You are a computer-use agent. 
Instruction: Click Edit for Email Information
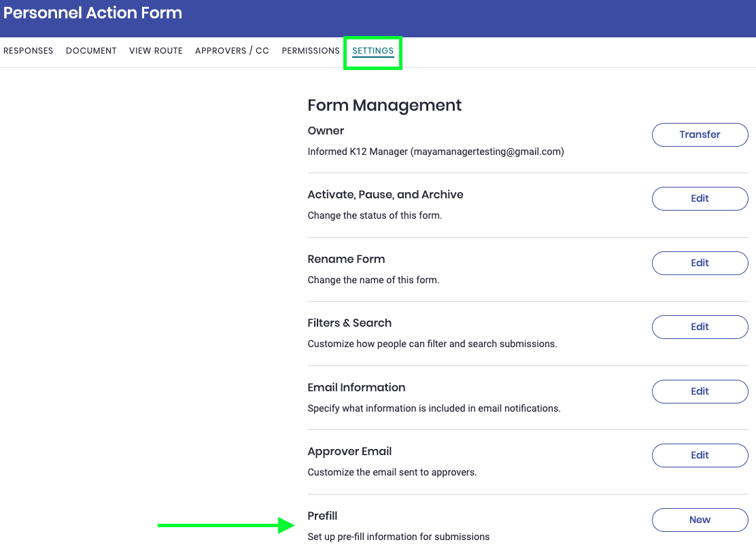[x=700, y=391]
